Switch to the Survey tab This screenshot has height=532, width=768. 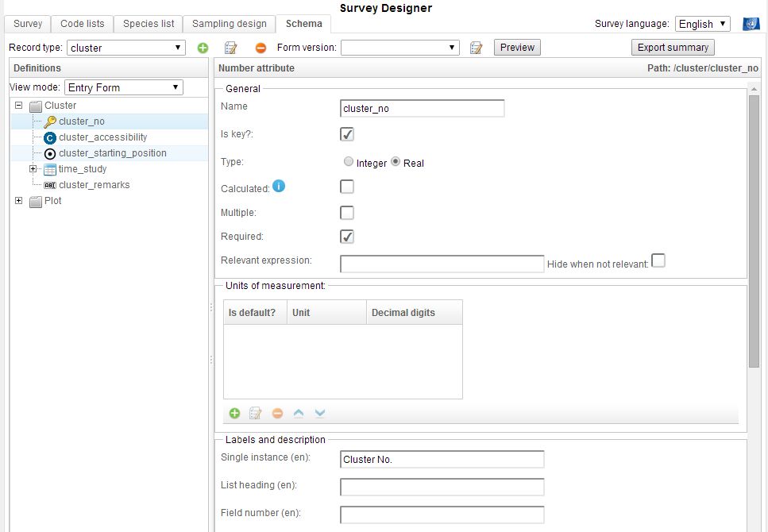(x=28, y=24)
